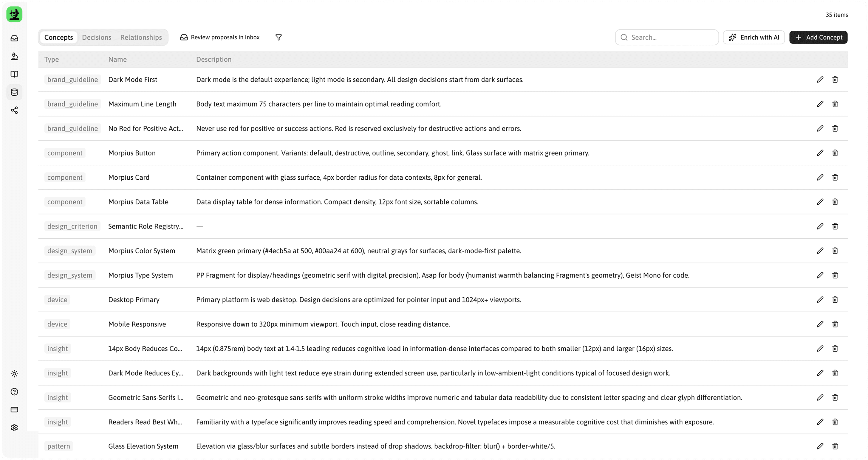Delete the Maximum Line Length concept
This screenshot has width=868, height=460.
click(x=835, y=104)
